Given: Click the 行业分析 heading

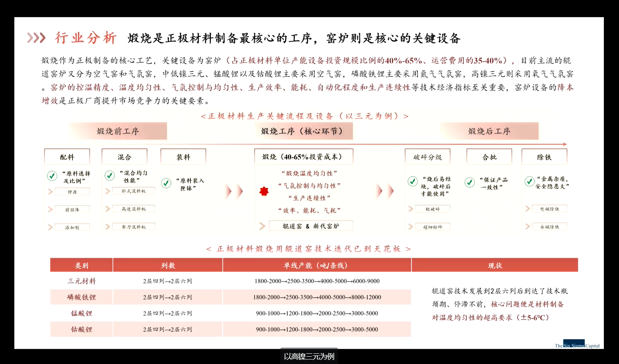Looking at the screenshot, I should tap(86, 38).
